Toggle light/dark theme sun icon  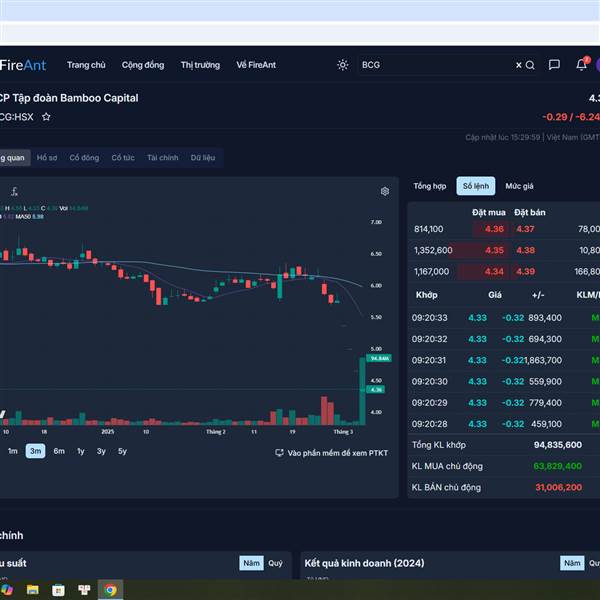coord(342,65)
